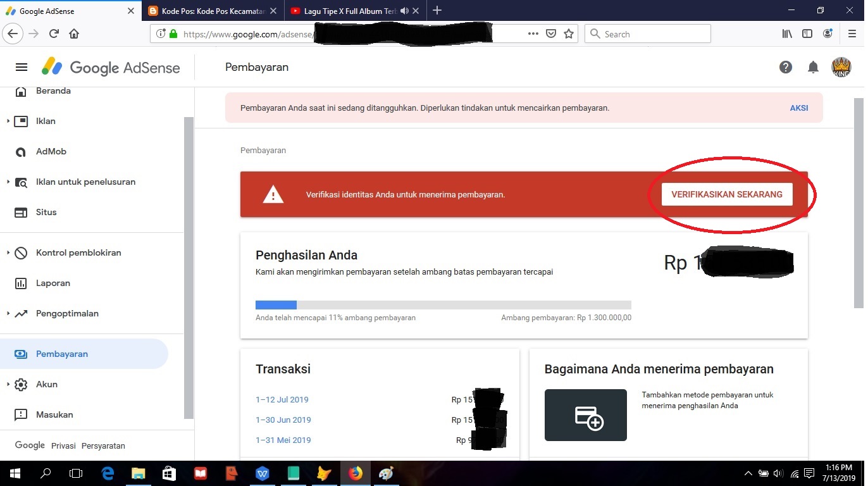
Task: Open the Firefox application menu
Action: point(852,34)
